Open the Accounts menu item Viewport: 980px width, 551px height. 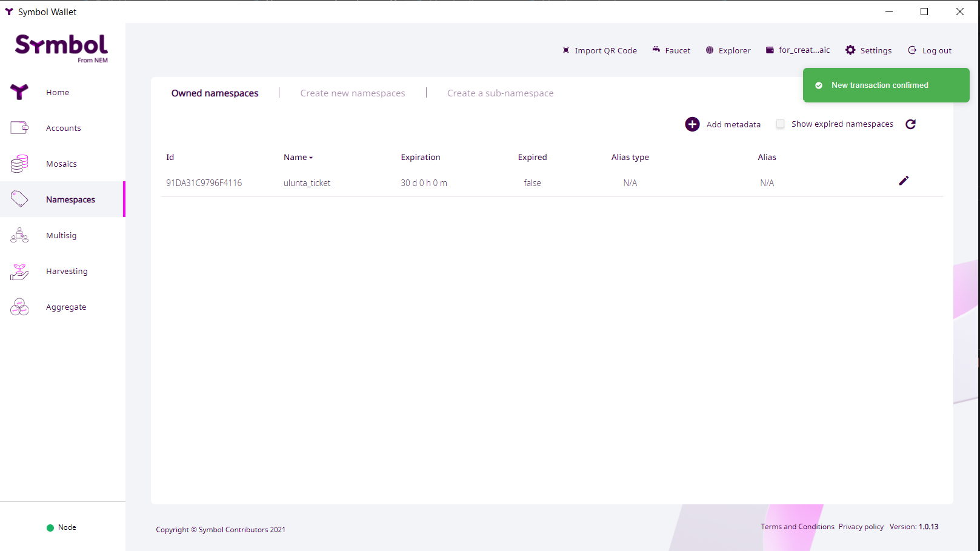click(x=64, y=128)
